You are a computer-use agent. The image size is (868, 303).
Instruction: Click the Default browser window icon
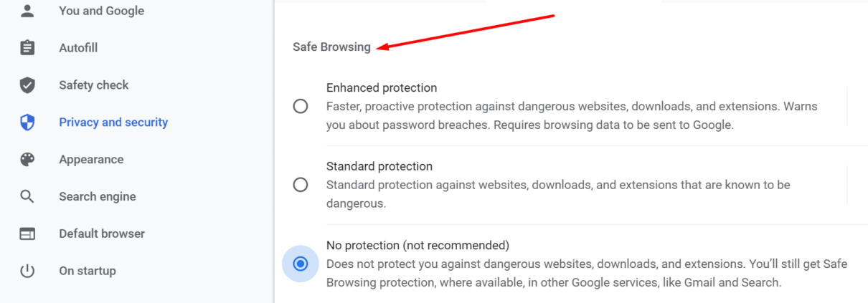[27, 234]
